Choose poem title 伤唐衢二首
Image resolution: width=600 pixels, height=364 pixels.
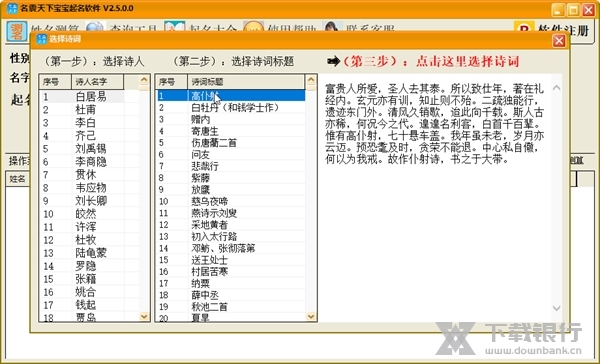[x=214, y=143]
